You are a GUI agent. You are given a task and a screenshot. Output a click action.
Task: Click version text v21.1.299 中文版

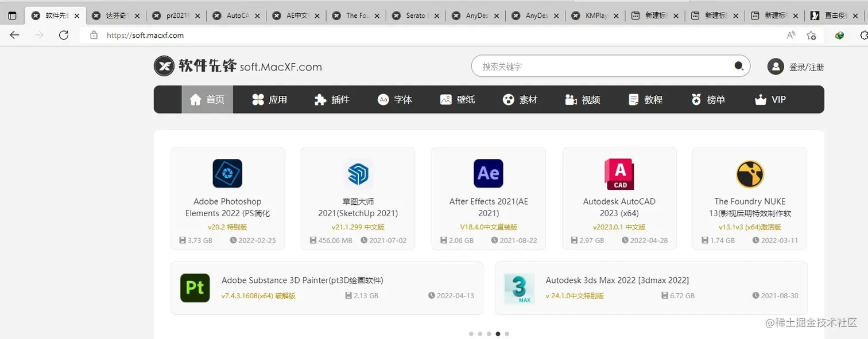pos(358,227)
